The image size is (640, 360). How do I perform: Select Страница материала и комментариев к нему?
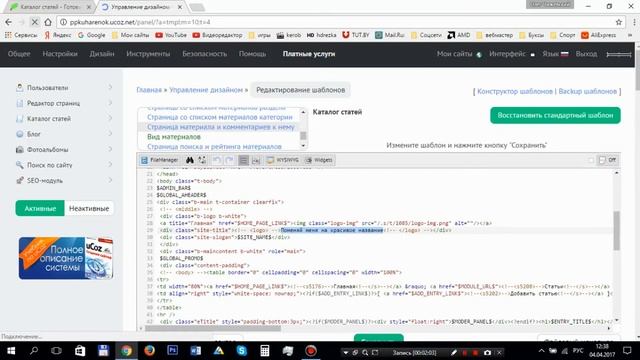(x=220, y=127)
